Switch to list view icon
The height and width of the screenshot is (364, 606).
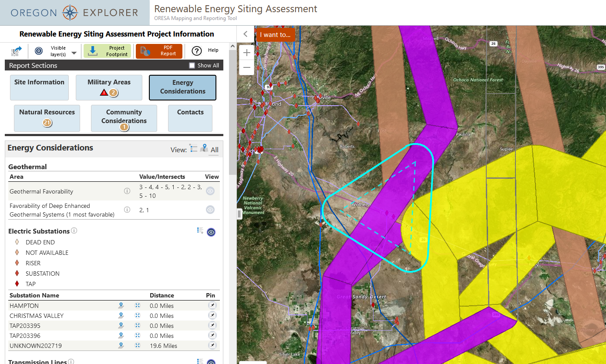click(193, 149)
